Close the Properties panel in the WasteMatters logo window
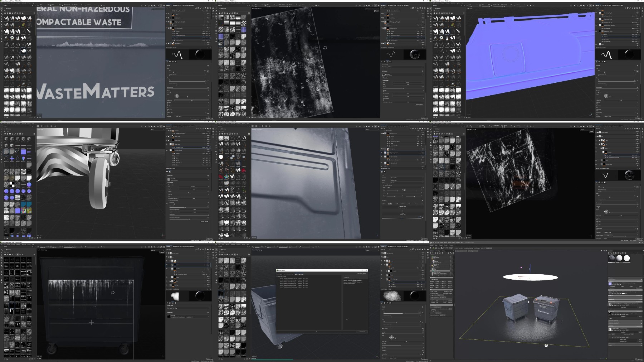 [210, 48]
